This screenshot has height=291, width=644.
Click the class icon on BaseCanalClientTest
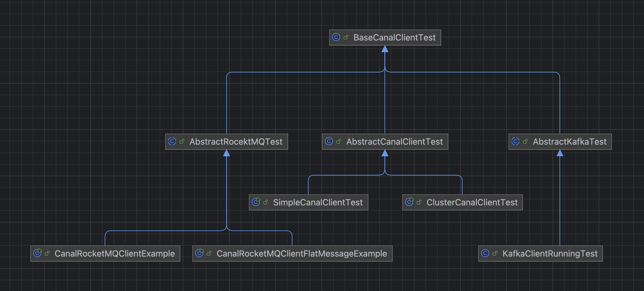coord(336,37)
